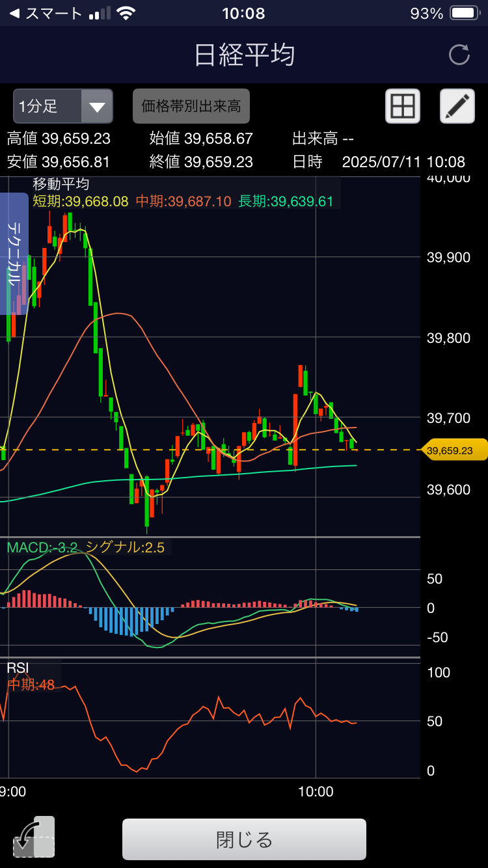Tap the 安値 39,656.81 readout
Screen dimensions: 488x868
tap(59, 161)
